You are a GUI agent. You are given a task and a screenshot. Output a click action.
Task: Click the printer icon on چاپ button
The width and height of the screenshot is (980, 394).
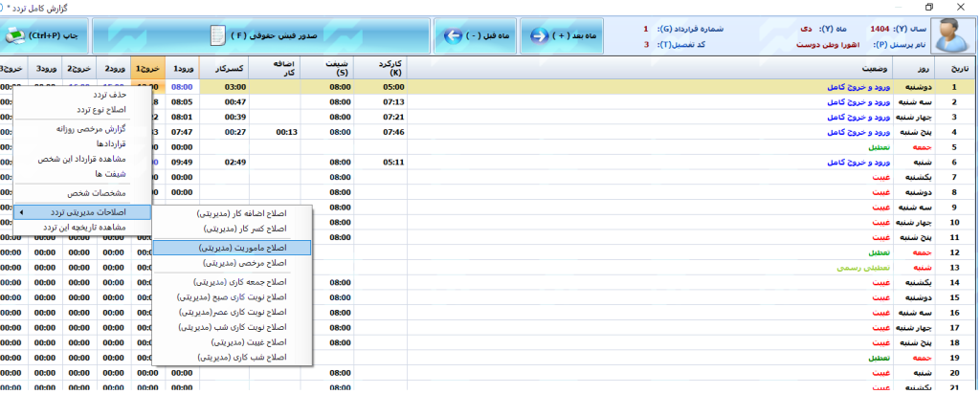coord(16,36)
